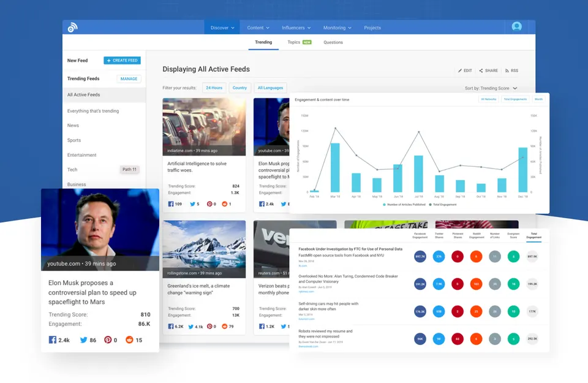
Task: Expand the Discover menu
Action: [222, 28]
